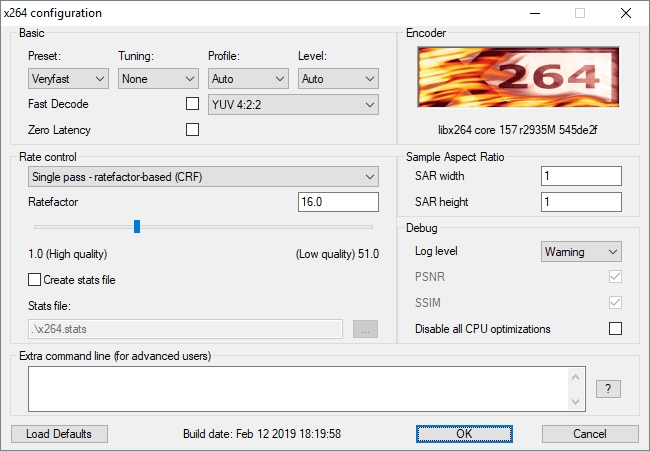Minimize the x264 configuration window

coord(535,13)
